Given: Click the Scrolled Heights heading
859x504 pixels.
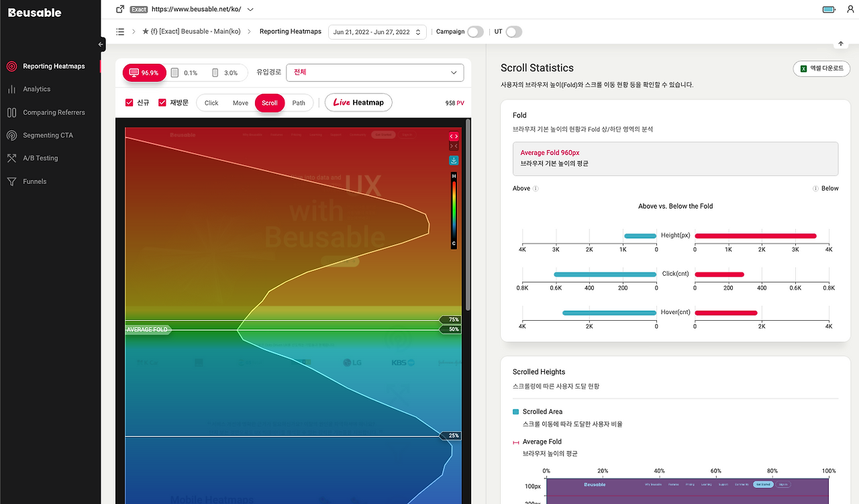Looking at the screenshot, I should click(x=539, y=372).
